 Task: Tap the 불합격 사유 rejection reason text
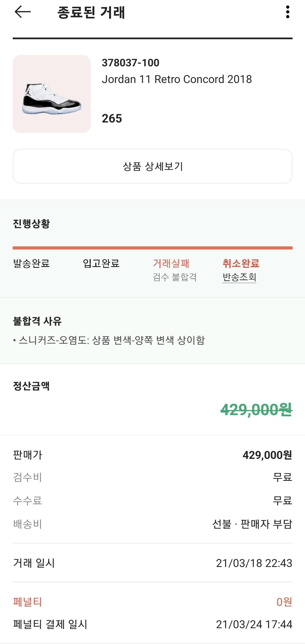click(x=112, y=340)
